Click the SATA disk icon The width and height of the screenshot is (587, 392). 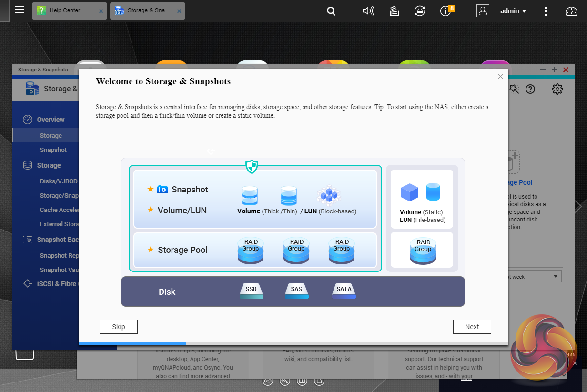(344, 291)
